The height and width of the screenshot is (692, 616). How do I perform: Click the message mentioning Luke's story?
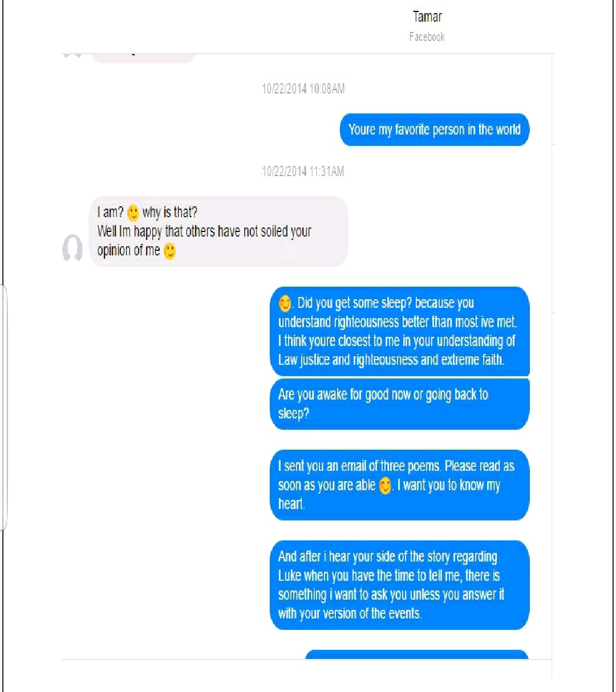coord(400,585)
